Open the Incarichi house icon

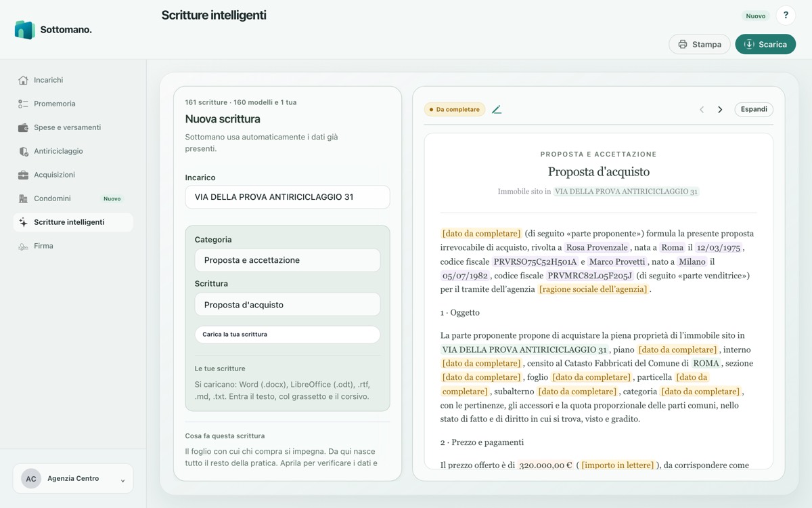click(24, 80)
